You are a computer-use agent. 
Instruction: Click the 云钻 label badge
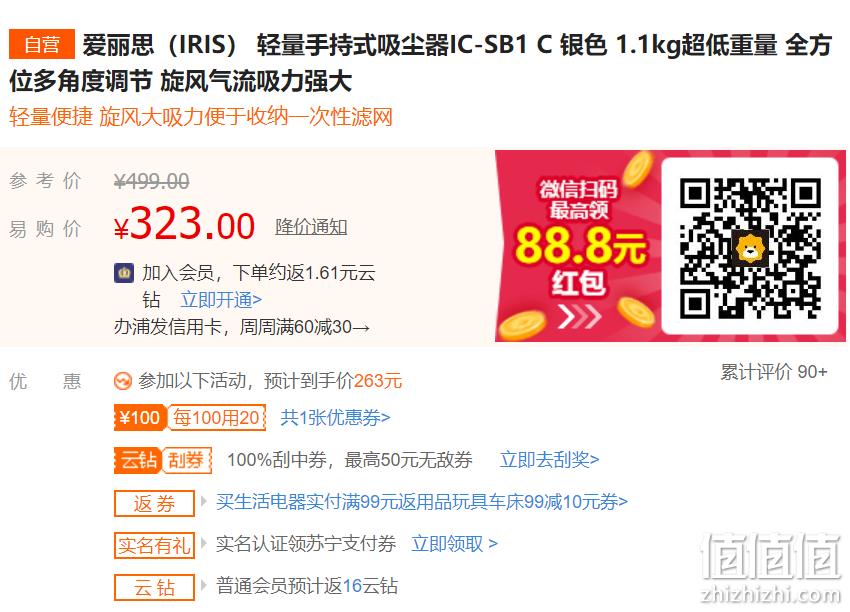tap(154, 587)
